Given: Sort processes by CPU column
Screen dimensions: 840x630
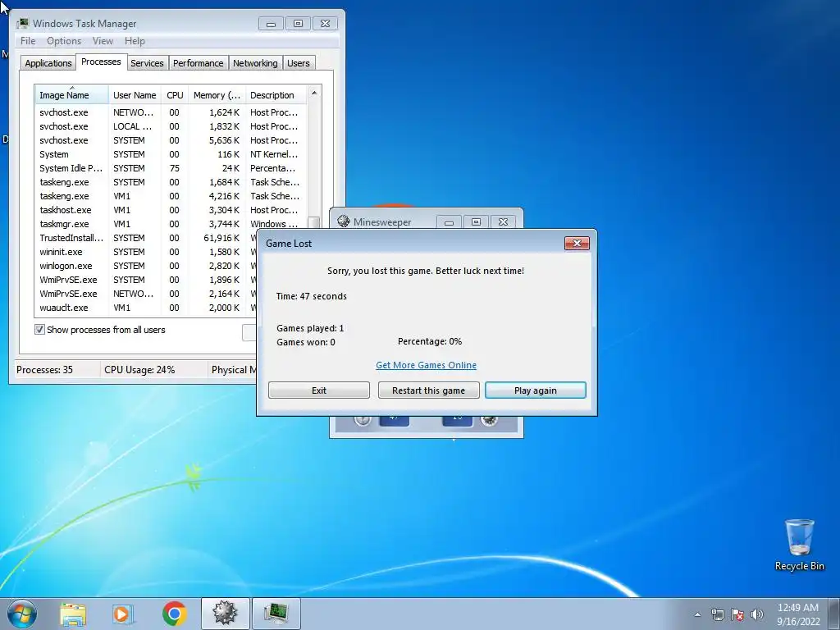Looking at the screenshot, I should 175,95.
